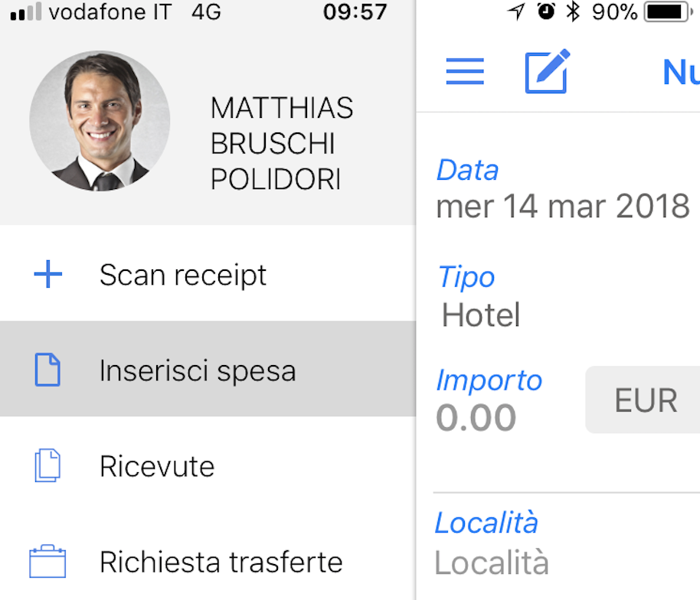
Task: Click the document icon beside Inserisci spesa
Action: (47, 370)
